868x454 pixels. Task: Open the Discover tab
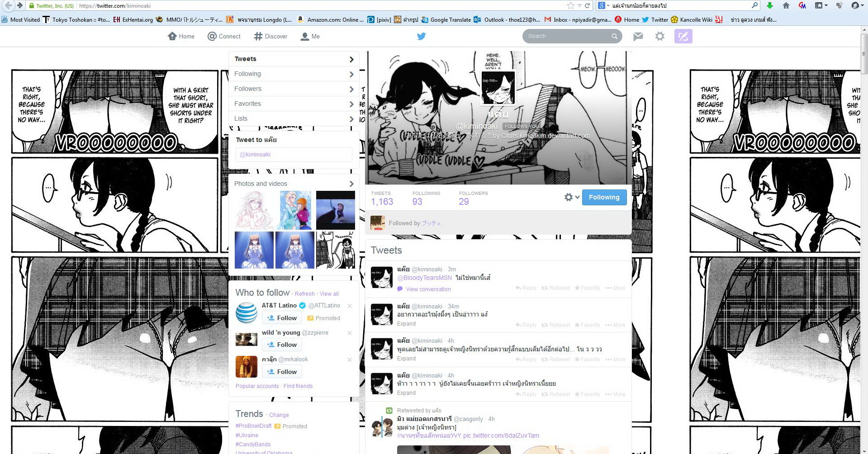click(270, 36)
